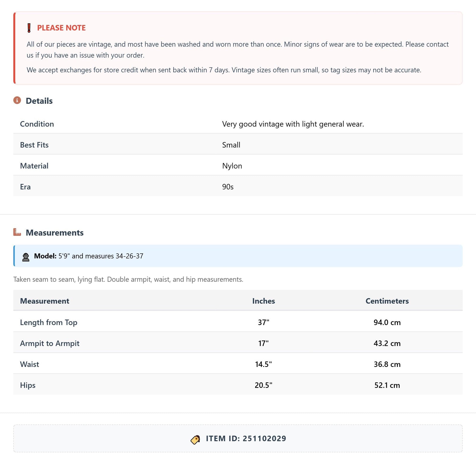Click the Material Nylon value
Image resolution: width=476 pixels, height=464 pixels.
click(x=232, y=166)
